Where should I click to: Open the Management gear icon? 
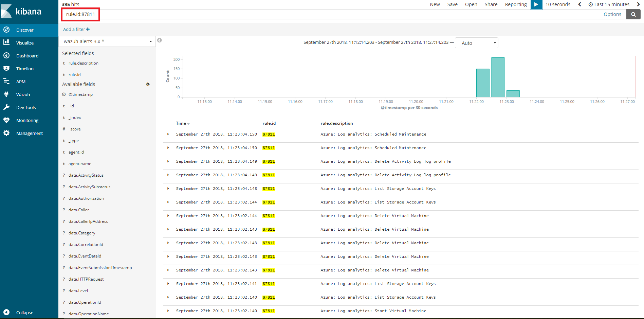coord(6,133)
